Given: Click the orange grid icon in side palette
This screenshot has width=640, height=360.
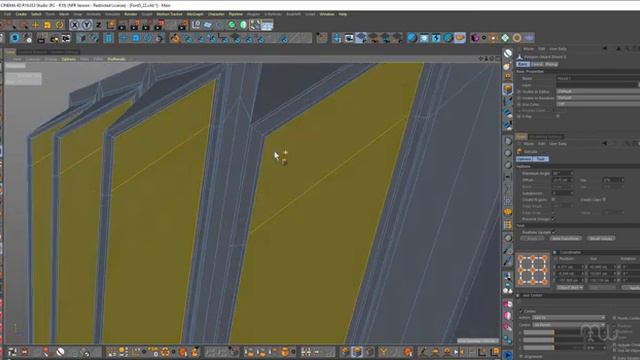Looking at the screenshot, I should coord(508,225).
